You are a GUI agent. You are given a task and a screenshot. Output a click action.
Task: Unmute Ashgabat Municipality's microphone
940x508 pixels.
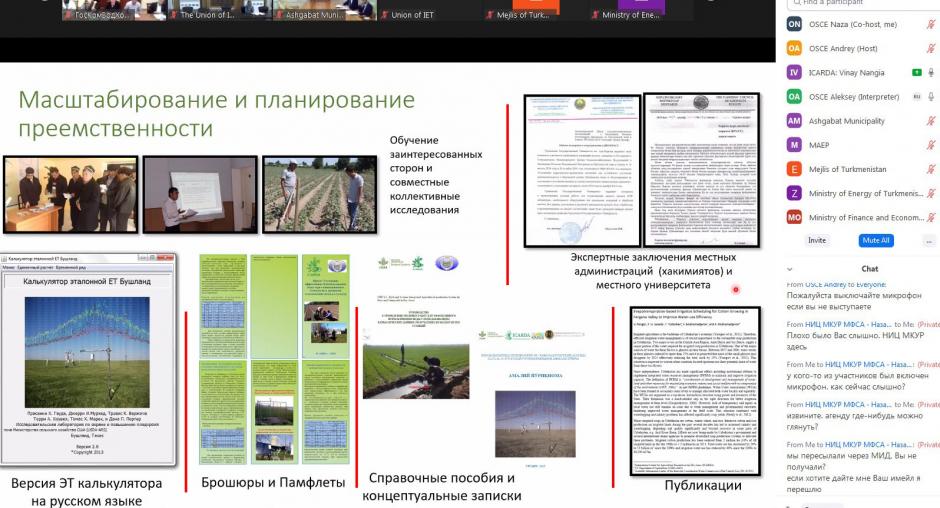[930, 121]
